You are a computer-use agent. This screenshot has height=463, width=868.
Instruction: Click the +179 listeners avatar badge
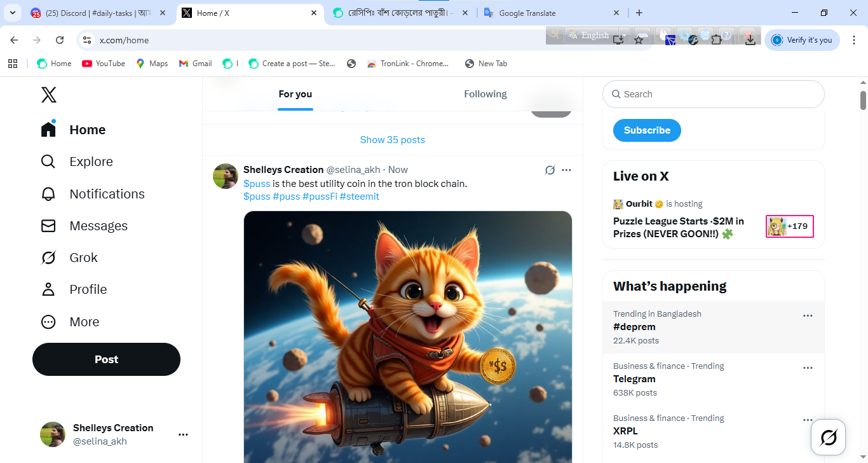790,226
